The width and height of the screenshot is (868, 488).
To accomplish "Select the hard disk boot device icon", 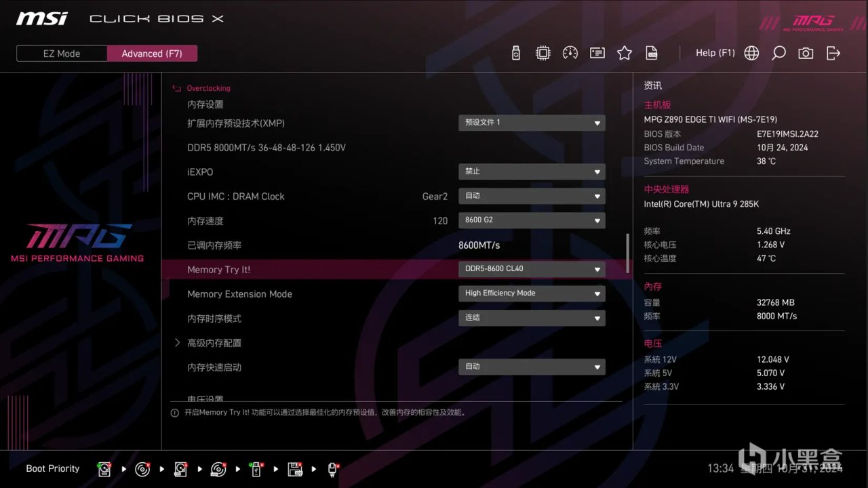I will (x=104, y=469).
